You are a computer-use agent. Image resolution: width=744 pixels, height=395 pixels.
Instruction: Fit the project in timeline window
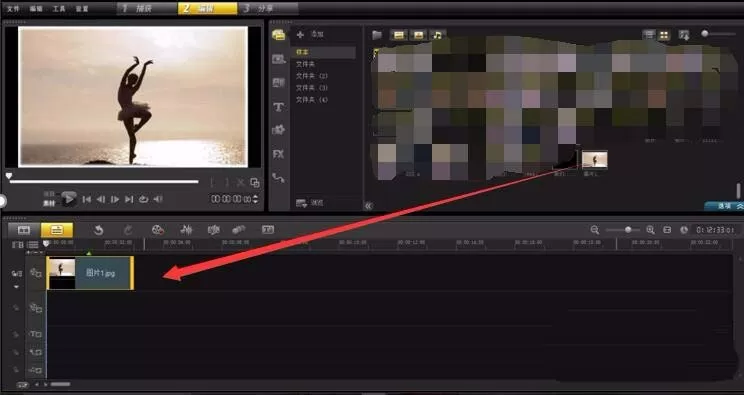point(667,230)
